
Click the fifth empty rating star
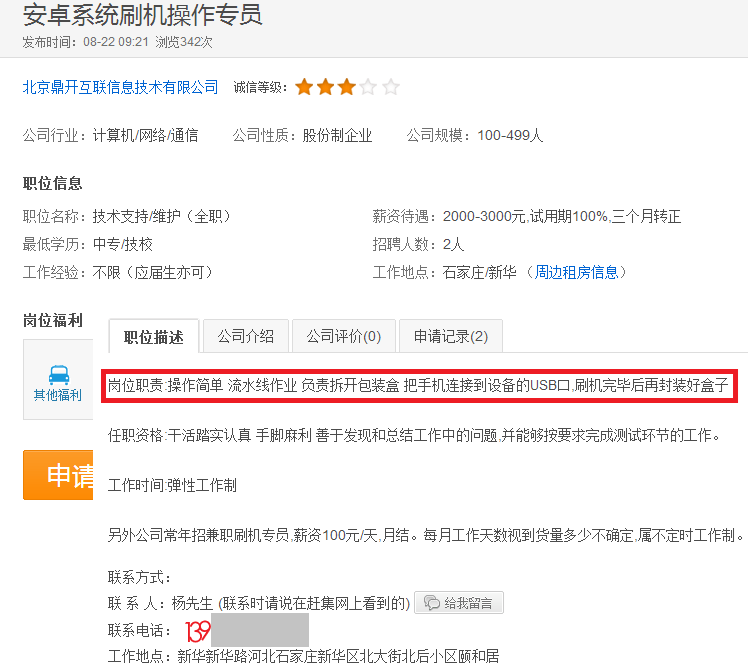(391, 87)
